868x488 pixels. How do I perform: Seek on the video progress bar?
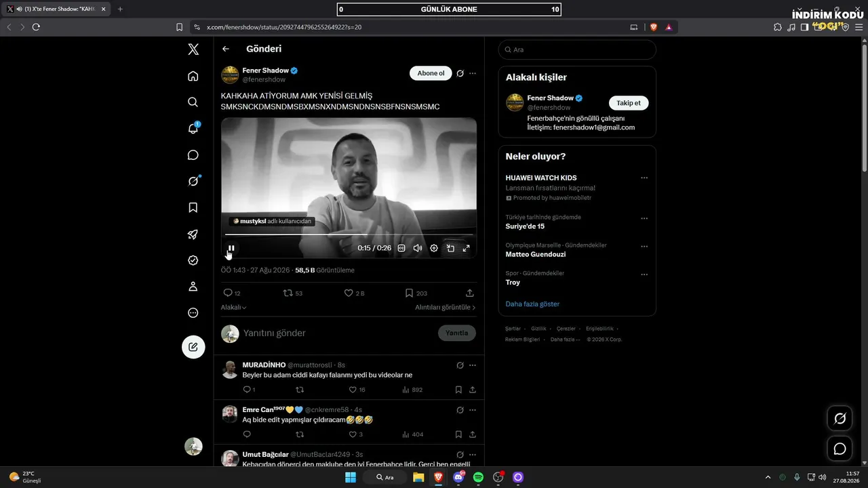tap(349, 235)
